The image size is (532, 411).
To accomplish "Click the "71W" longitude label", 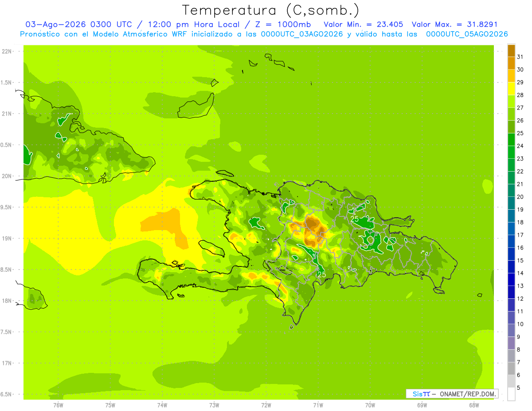I will (318, 405).
